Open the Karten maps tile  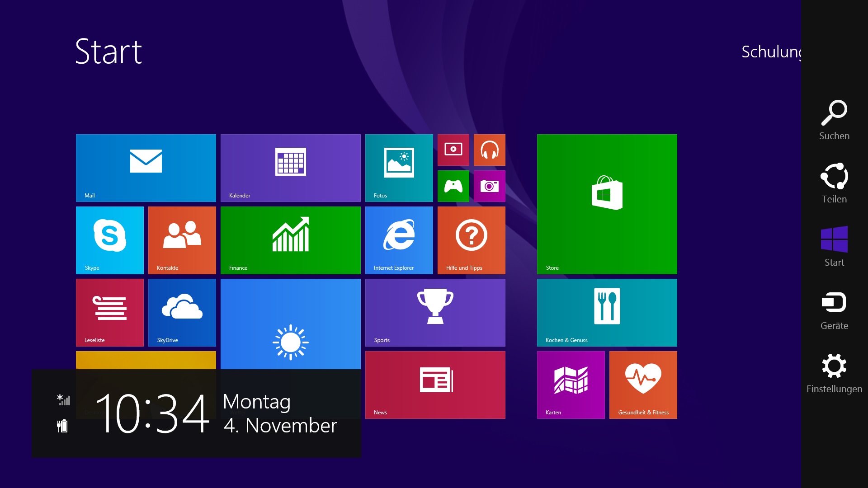tap(571, 385)
